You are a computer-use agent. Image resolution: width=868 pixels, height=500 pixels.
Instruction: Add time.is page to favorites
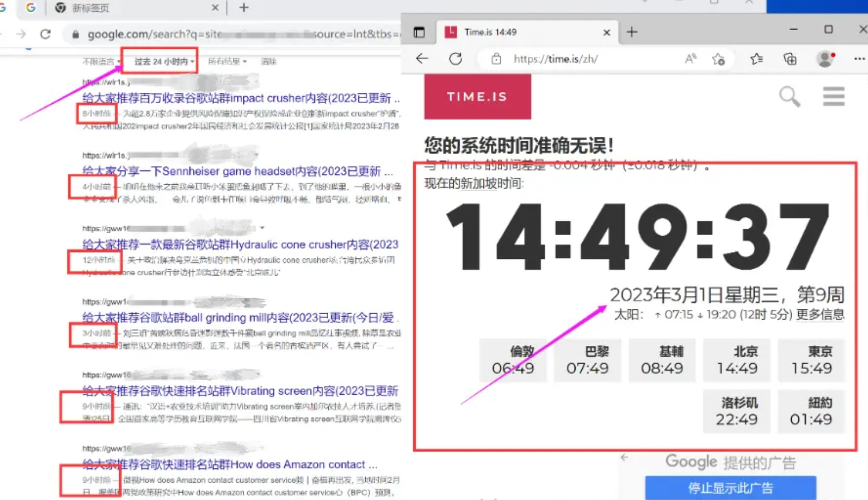pos(718,59)
